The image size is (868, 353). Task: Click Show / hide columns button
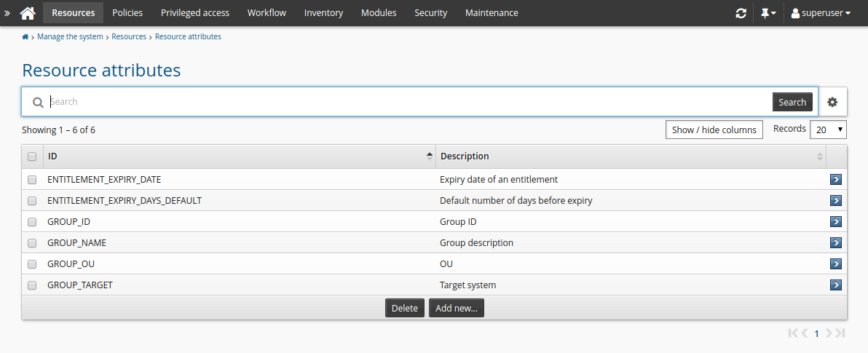click(714, 130)
